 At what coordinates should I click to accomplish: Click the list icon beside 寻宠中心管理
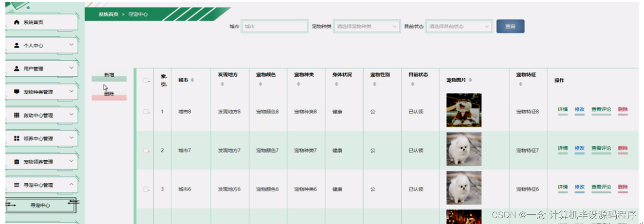[x=17, y=185]
